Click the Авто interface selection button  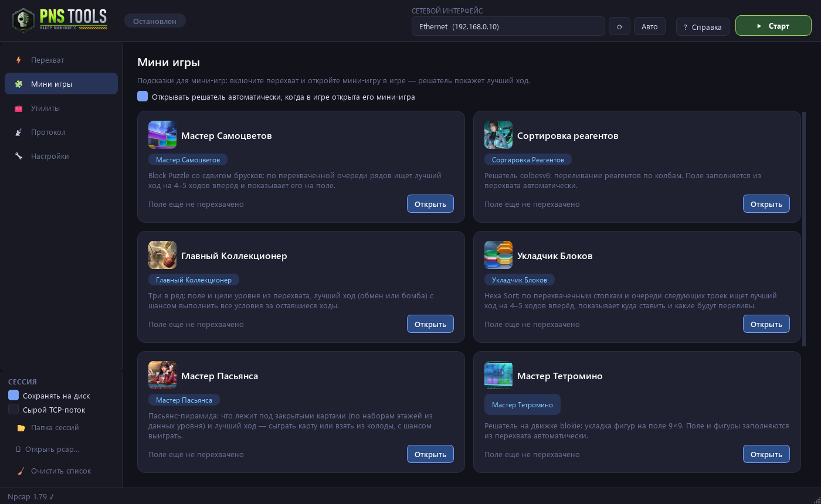[x=650, y=26]
